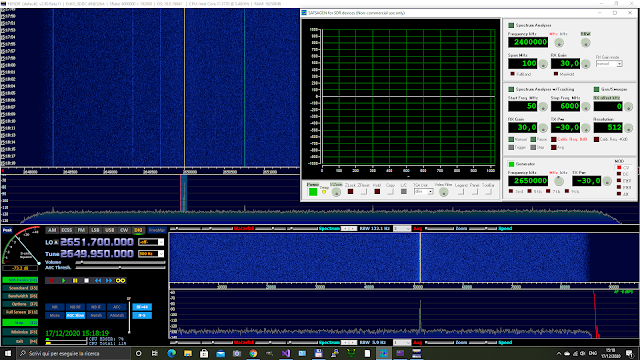Click the Stop [F2] button
The height and width of the screenshot is (360, 640).
(x=20, y=322)
